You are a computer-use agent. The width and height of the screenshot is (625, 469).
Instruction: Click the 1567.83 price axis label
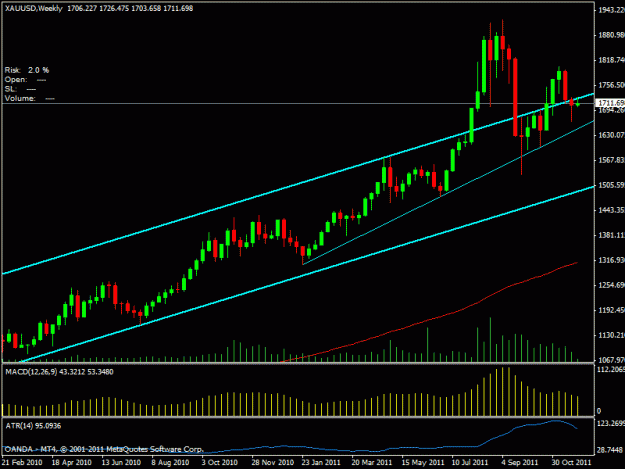coord(611,160)
